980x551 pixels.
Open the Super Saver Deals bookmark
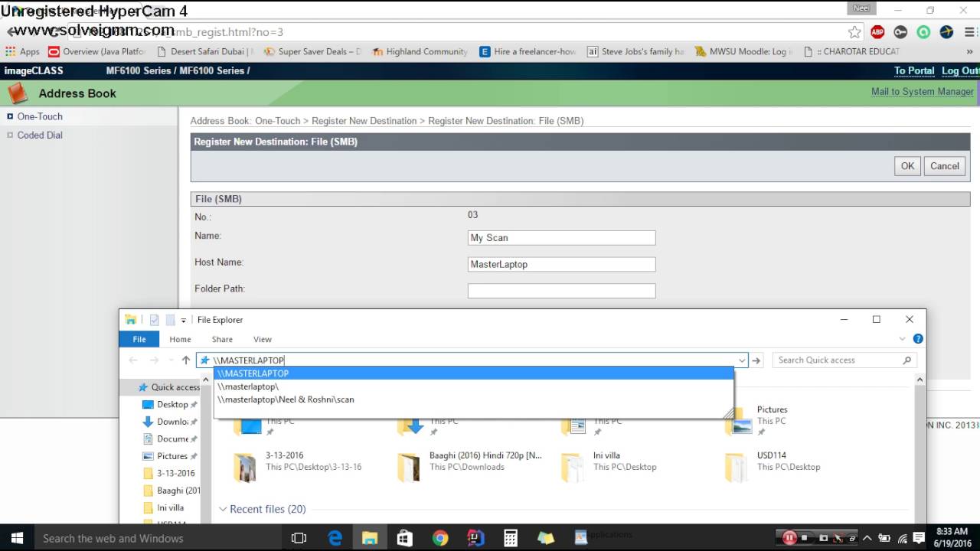(312, 51)
